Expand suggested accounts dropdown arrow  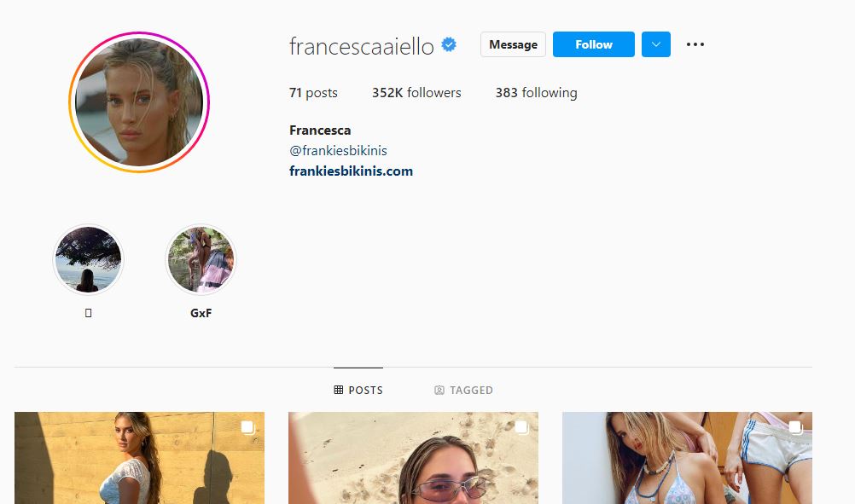pyautogui.click(x=656, y=44)
